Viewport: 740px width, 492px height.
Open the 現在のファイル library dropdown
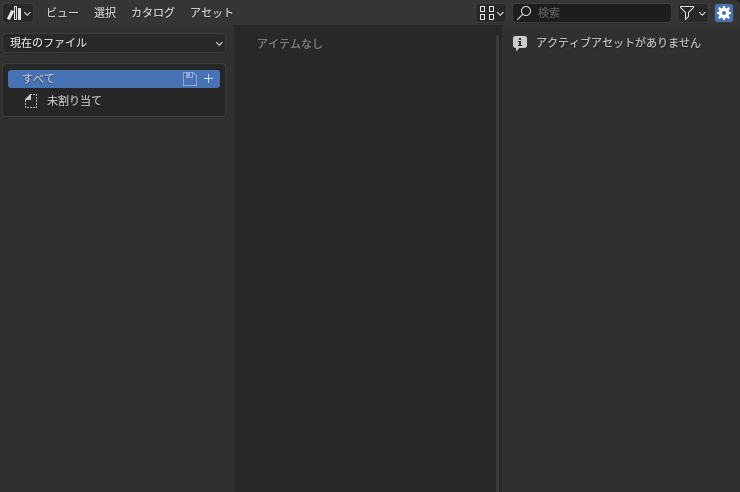click(x=114, y=43)
